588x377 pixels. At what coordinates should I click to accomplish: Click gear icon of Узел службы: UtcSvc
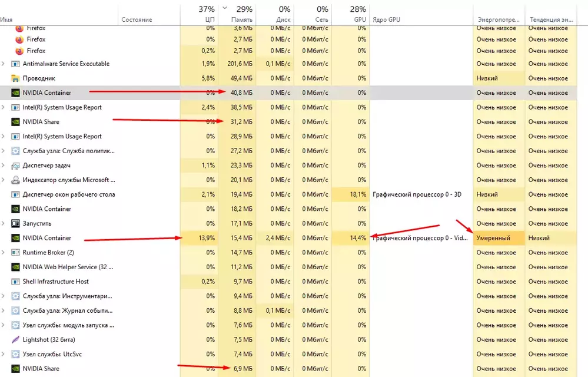(x=15, y=354)
